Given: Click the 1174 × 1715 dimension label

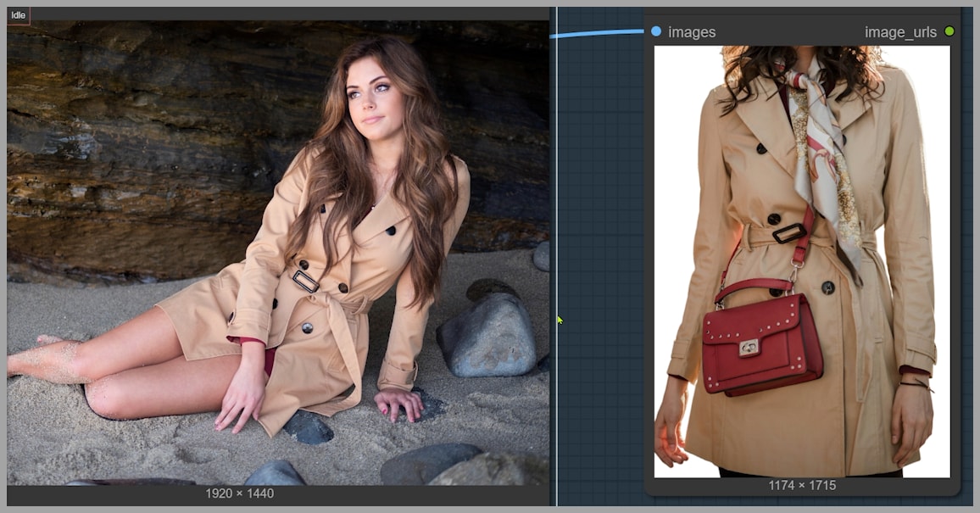Looking at the screenshot, I should pos(802,485).
